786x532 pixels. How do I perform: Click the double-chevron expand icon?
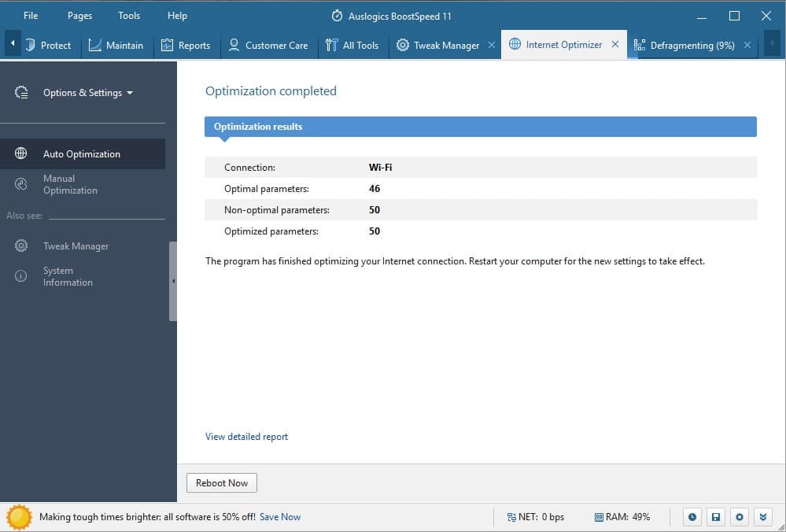[763, 517]
